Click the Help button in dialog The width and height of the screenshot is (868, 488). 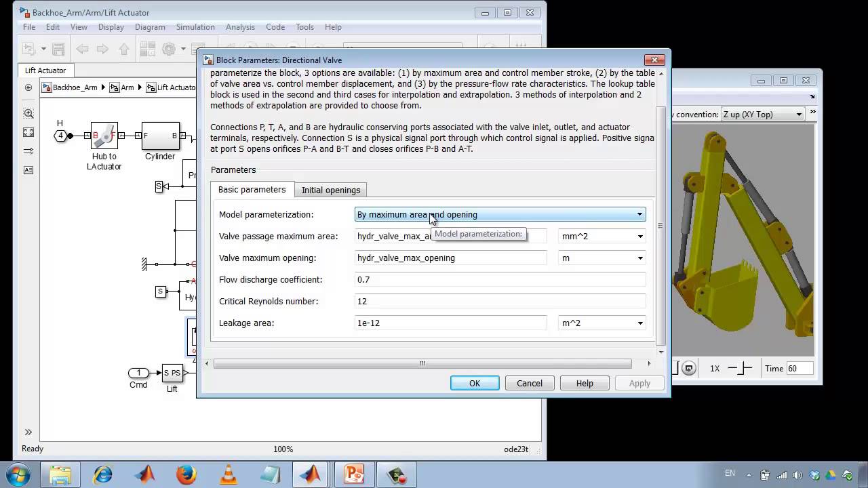(x=585, y=383)
